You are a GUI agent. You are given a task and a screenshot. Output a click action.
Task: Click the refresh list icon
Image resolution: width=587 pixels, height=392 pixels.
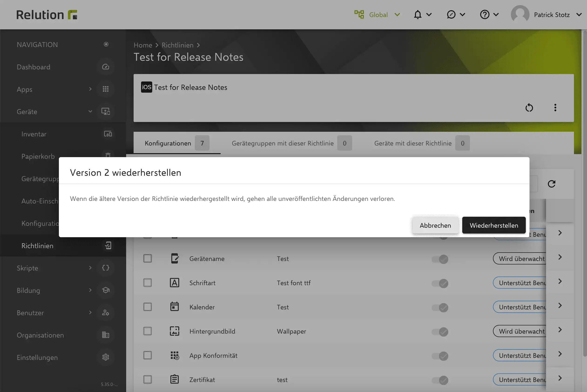tap(552, 184)
